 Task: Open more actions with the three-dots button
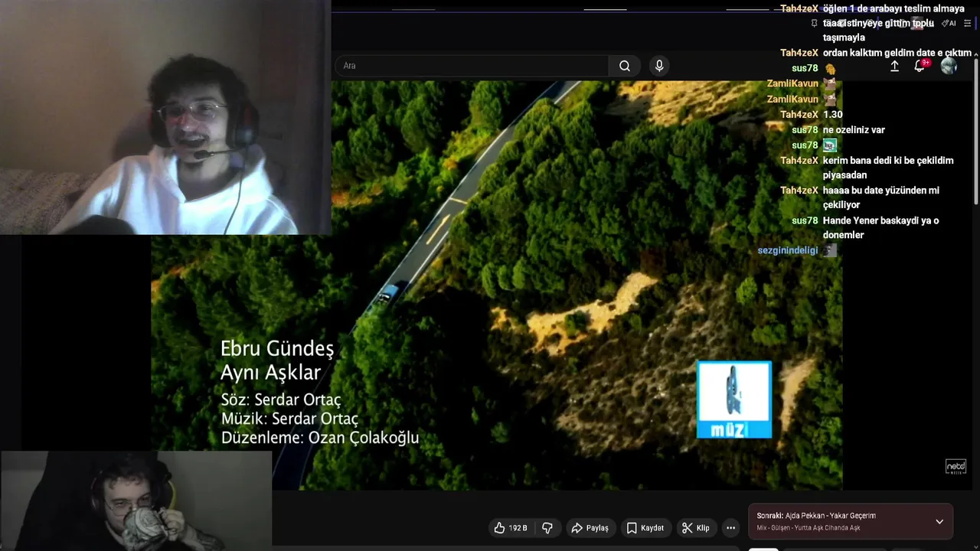[x=730, y=528]
